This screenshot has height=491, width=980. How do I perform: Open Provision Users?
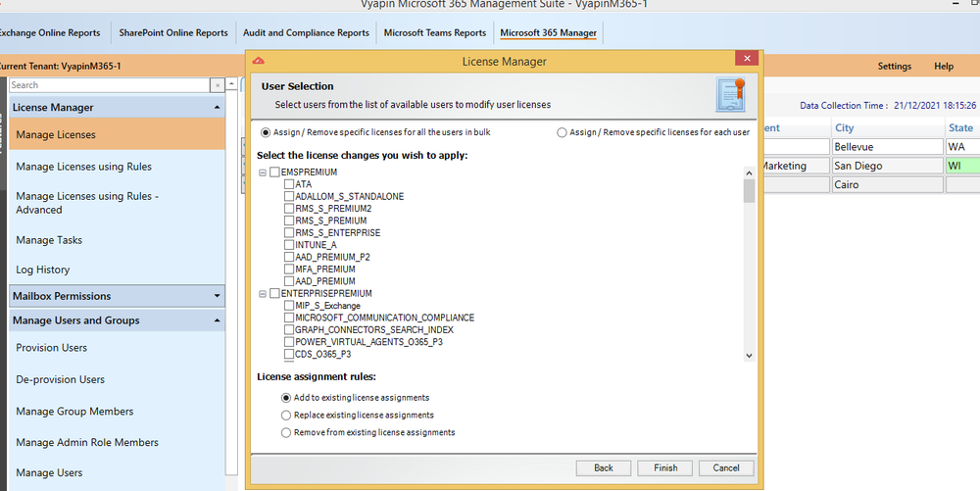(x=51, y=348)
